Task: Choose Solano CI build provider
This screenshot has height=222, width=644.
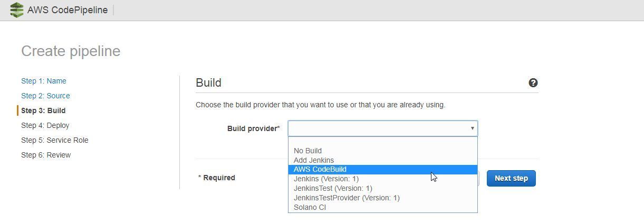Action: pyautogui.click(x=310, y=207)
